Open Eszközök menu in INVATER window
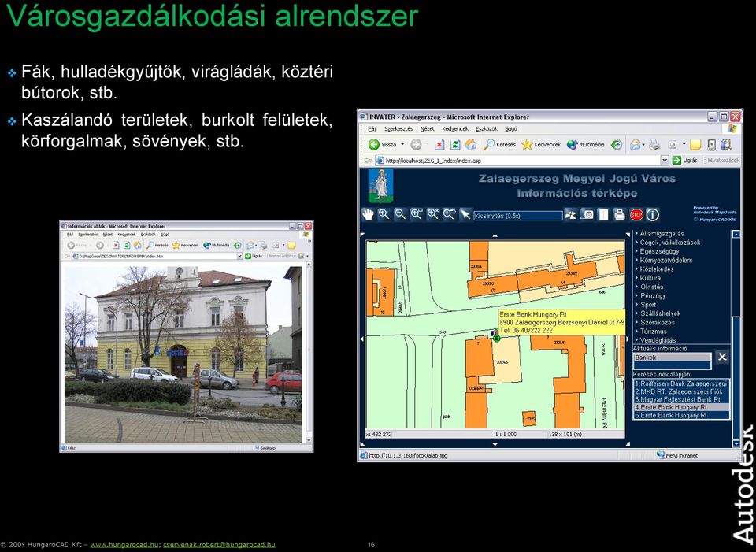This screenshot has width=756, height=552. tap(487, 129)
